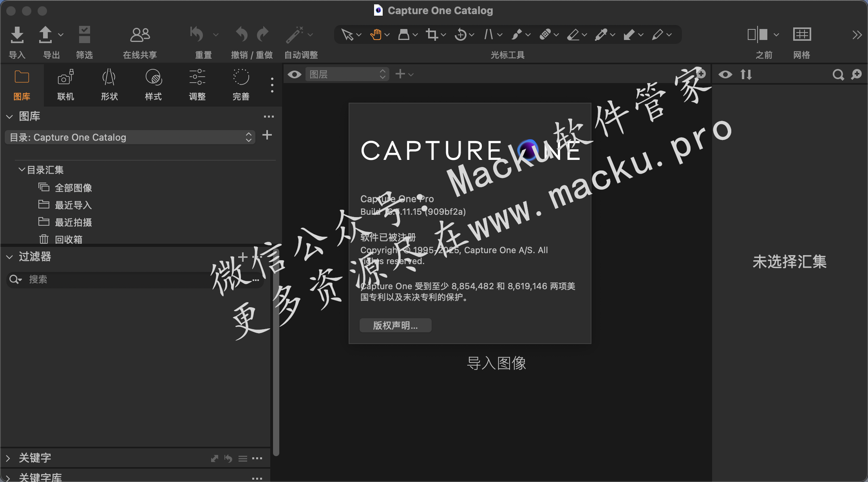The height and width of the screenshot is (482, 868).
Task: Open the Before view dropdown arrow
Action: [x=776, y=34]
